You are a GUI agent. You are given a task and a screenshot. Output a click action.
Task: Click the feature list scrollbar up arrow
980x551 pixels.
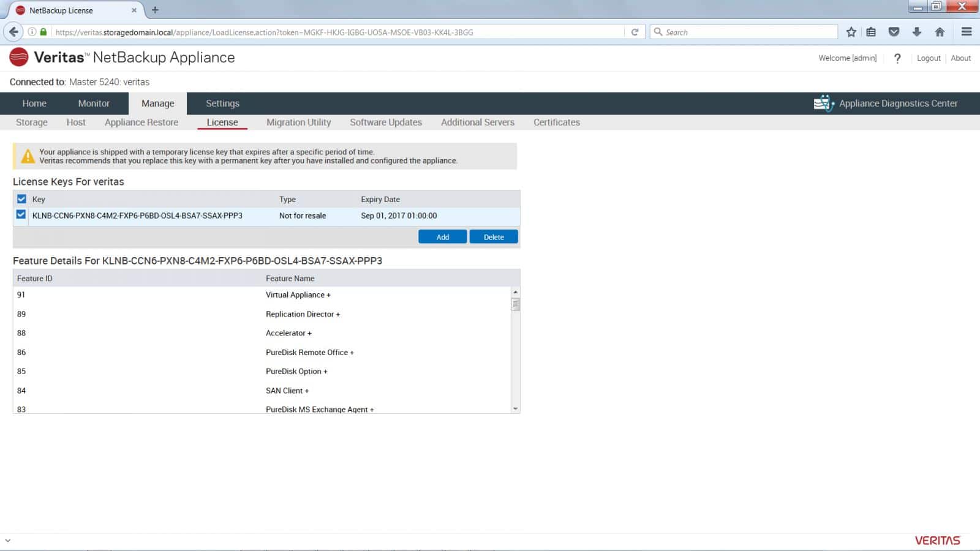click(515, 293)
